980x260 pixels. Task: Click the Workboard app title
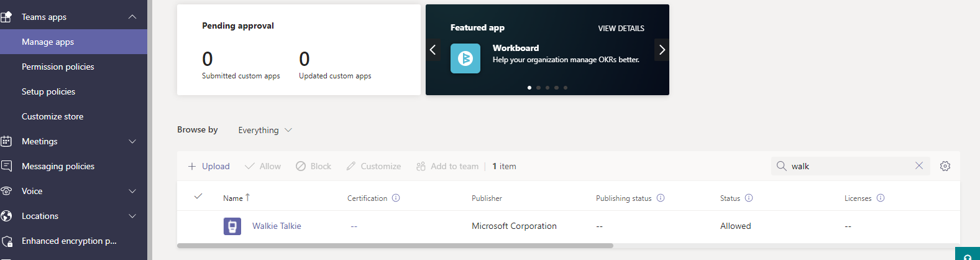(516, 48)
